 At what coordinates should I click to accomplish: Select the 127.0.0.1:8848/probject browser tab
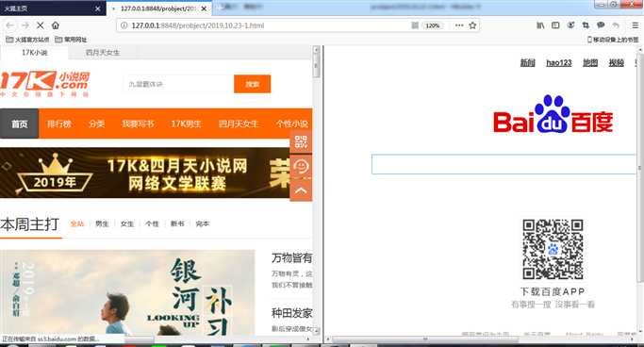[159, 8]
